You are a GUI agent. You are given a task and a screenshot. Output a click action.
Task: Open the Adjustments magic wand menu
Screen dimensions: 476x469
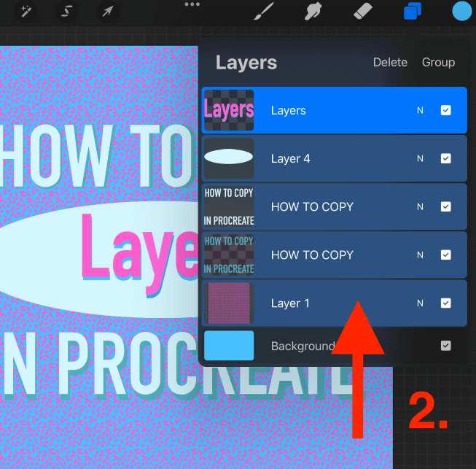[26, 12]
